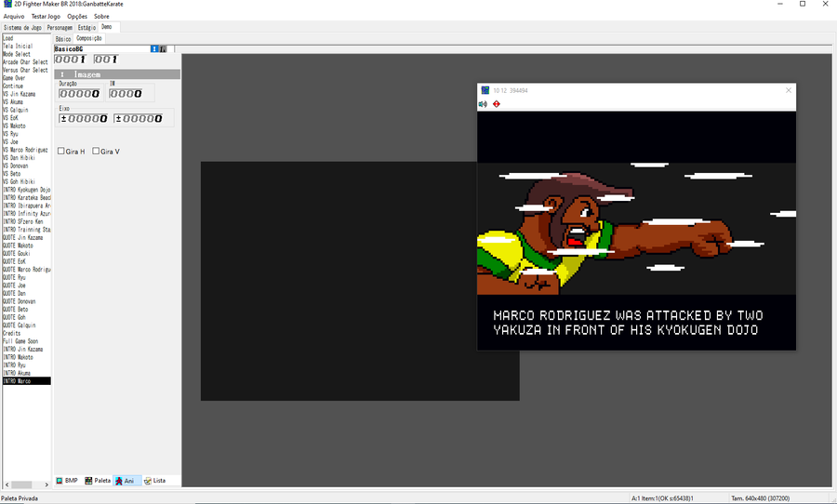Open the BMP panel at bottom

[67, 481]
